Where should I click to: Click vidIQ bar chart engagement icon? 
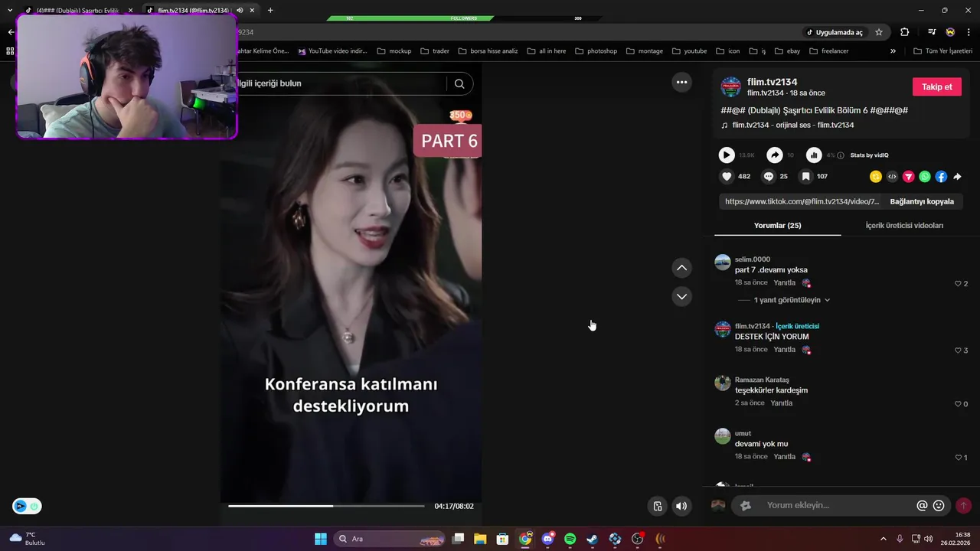814,155
